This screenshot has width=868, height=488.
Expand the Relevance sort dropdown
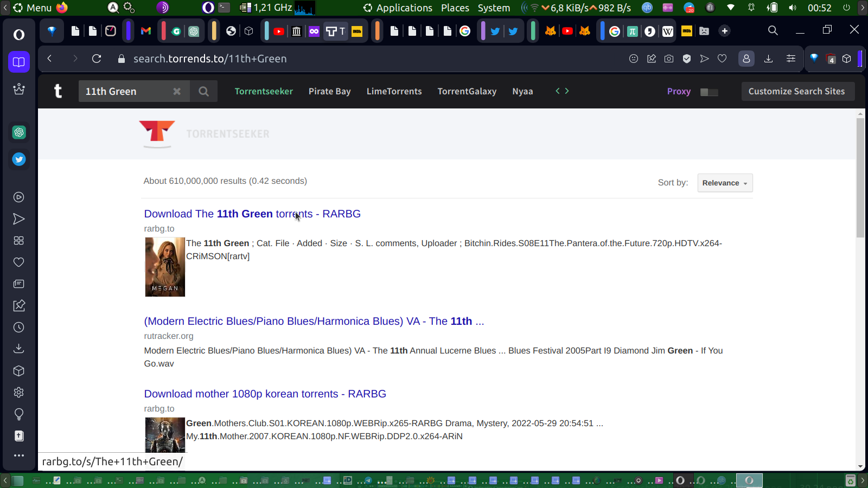click(x=725, y=183)
